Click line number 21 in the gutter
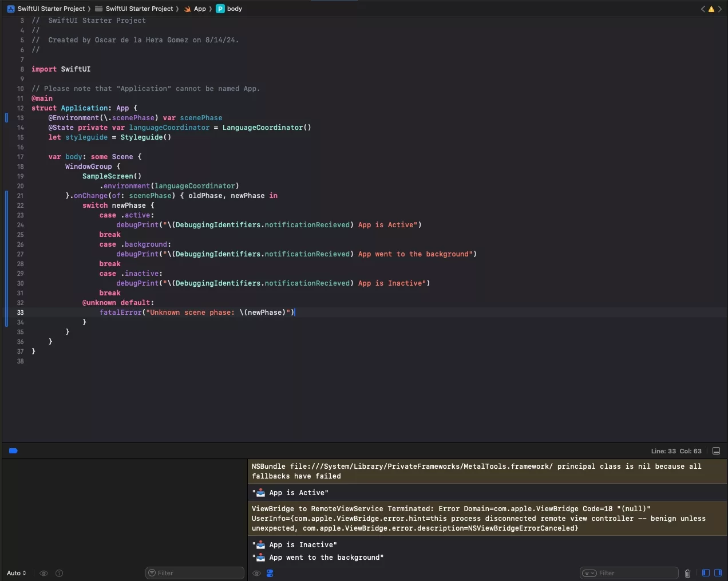 tap(20, 196)
